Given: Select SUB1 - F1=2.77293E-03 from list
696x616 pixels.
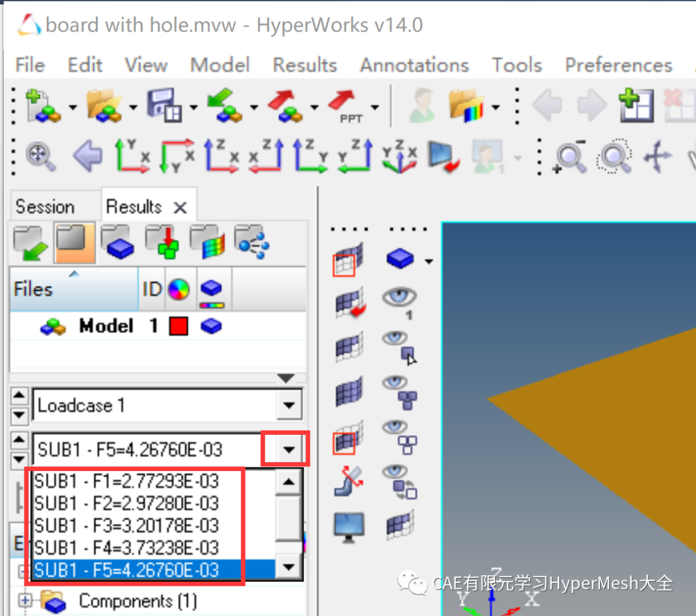Looking at the screenshot, I should click(x=127, y=481).
